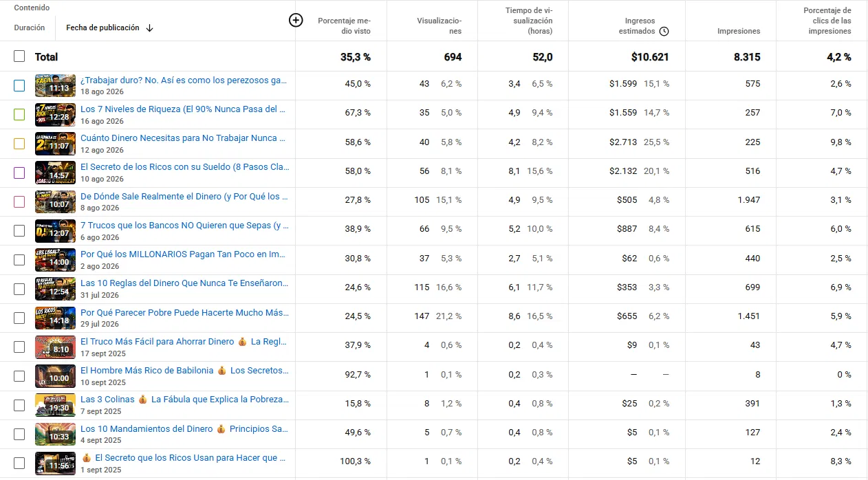Click the Tiempo de visualización (horas) header
Image resolution: width=868 pixels, height=480 pixels.
[x=529, y=21]
